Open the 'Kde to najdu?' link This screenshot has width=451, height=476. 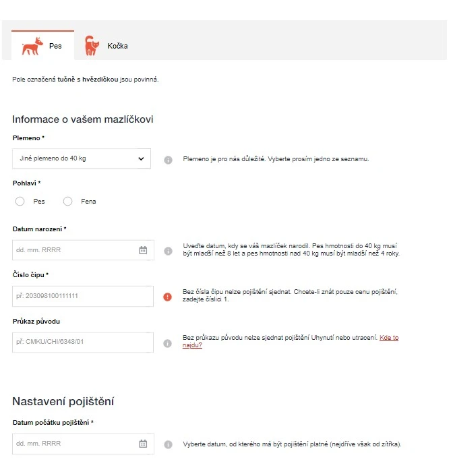coord(291,341)
